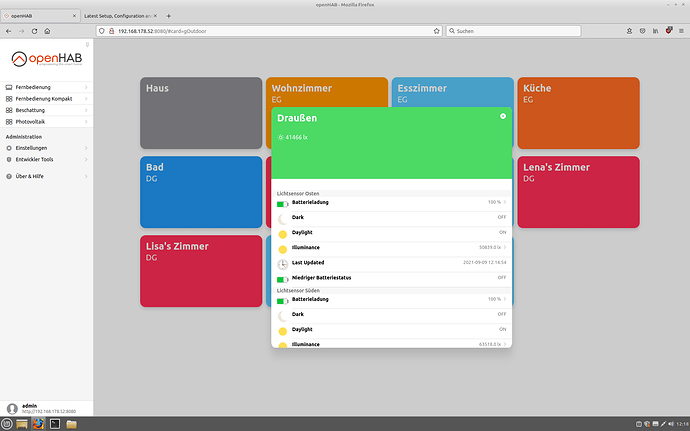Open Einstellungen under Administration

pos(46,148)
